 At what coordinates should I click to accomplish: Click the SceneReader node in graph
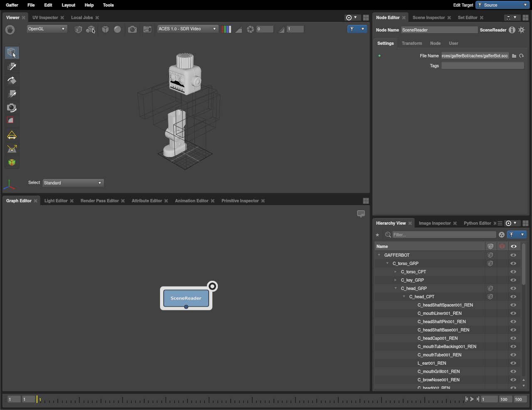pos(186,298)
